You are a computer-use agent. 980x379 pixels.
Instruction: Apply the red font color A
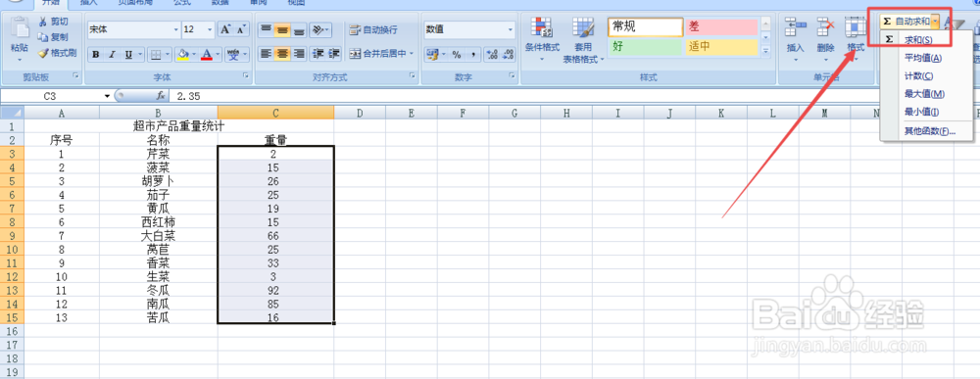[x=208, y=55]
